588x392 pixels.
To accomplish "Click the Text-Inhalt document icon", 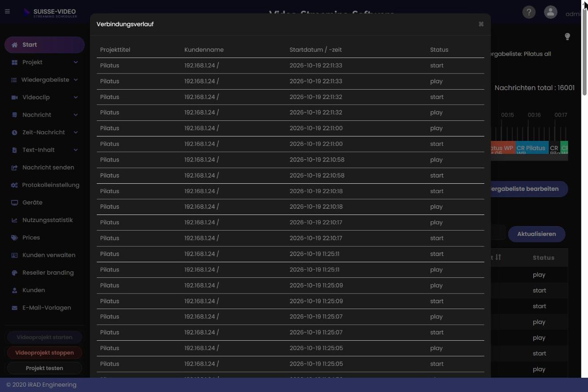I will point(14,150).
